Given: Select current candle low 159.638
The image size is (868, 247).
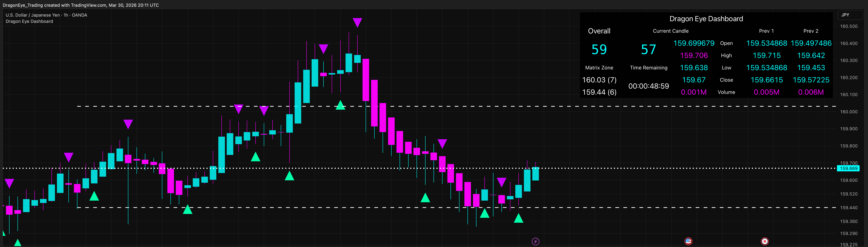Looking at the screenshot, I should [x=694, y=68].
